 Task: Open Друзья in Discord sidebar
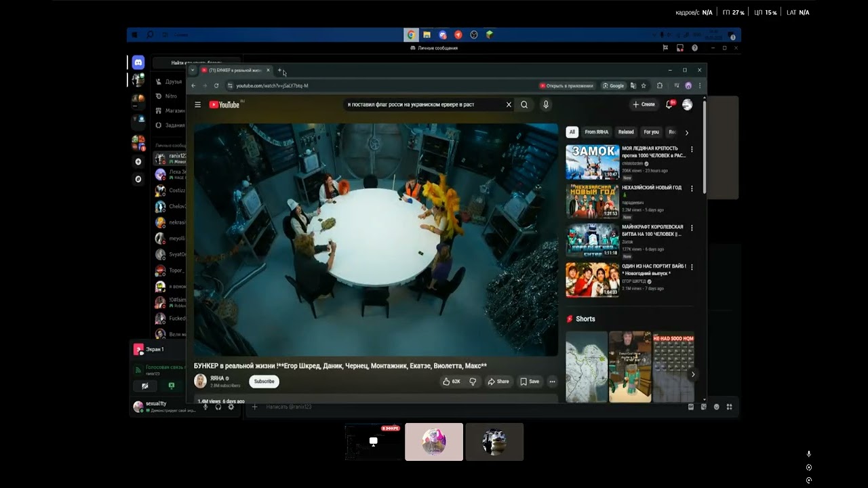pyautogui.click(x=169, y=81)
